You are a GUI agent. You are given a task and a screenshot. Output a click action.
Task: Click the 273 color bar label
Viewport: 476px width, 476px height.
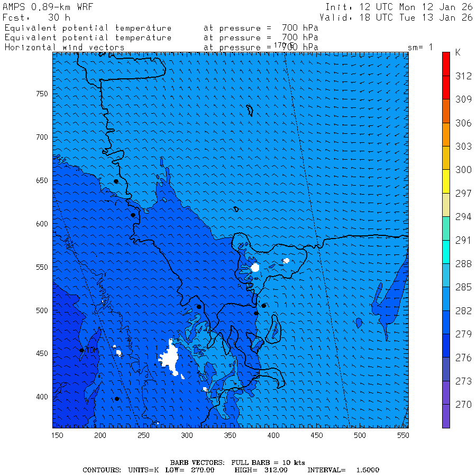point(463,381)
